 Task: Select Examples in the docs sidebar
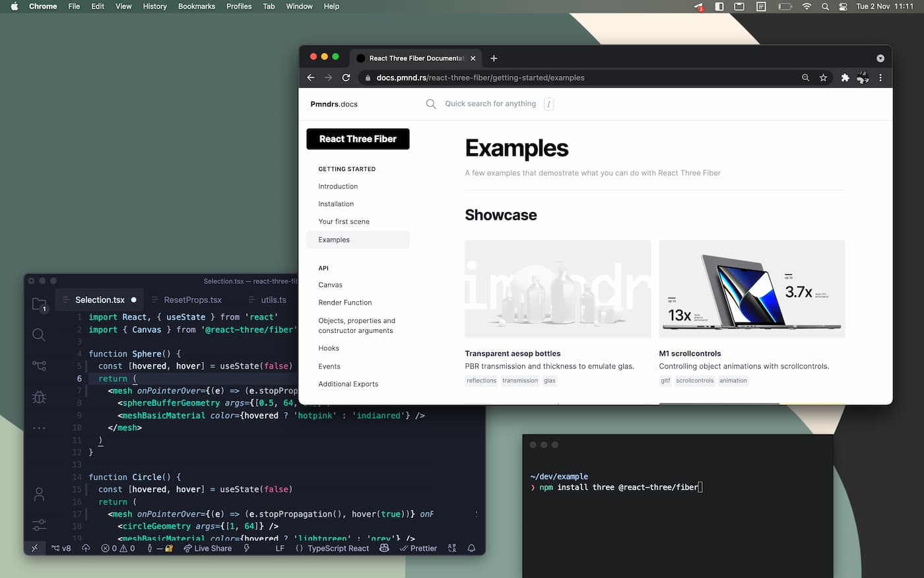(358, 240)
